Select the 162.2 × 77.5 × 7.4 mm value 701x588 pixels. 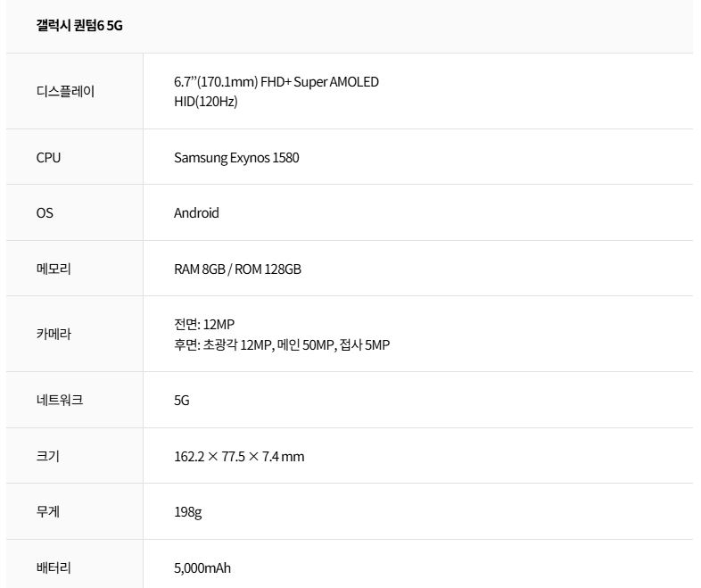tap(238, 457)
